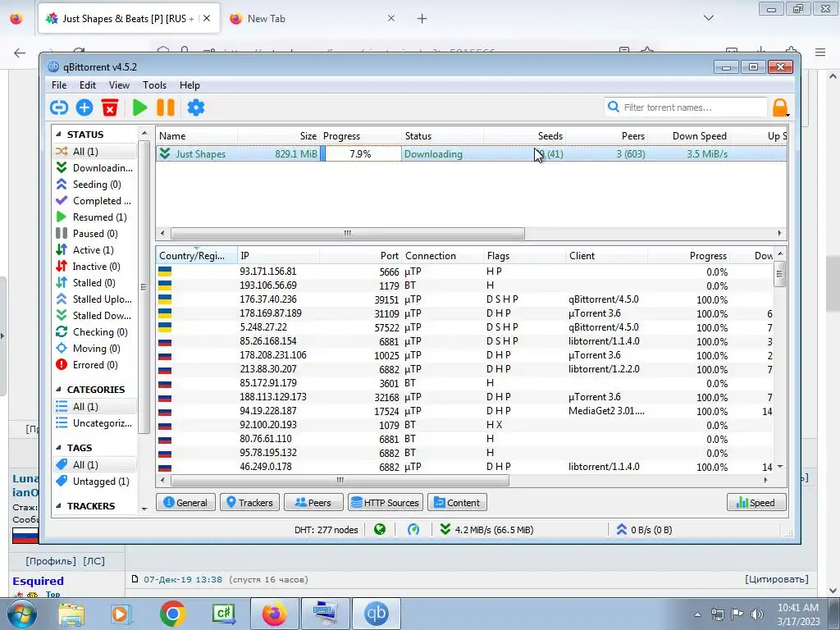Select the Moving (0) status filter

tap(94, 349)
